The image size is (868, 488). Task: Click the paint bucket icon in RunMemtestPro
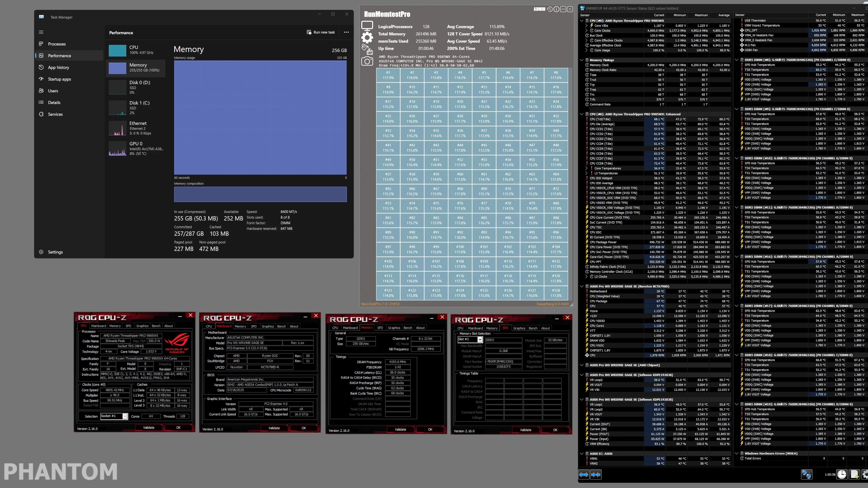tap(365, 47)
